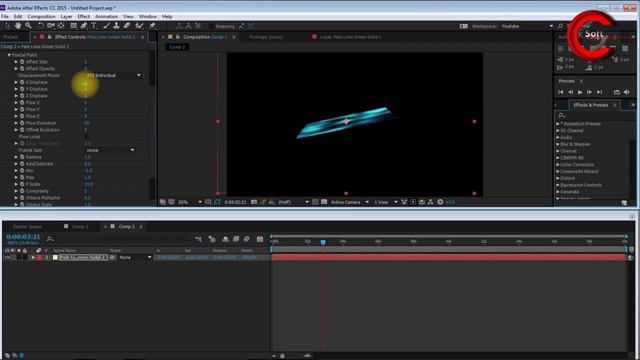The height and width of the screenshot is (360, 640).
Task: Toggle the Flow Evolution stopwatch
Action: point(22,123)
